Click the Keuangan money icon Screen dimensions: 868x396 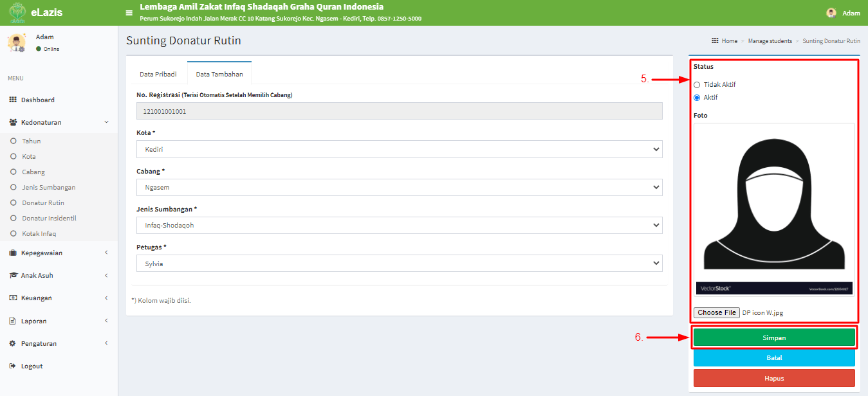13,298
